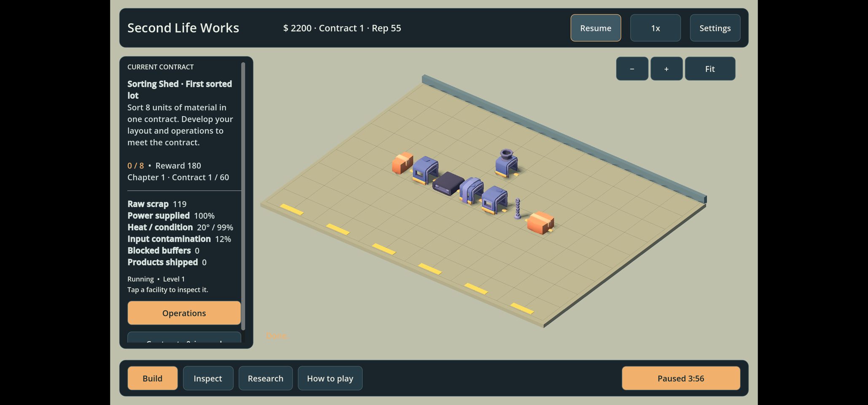The height and width of the screenshot is (405, 868).
Task: Open the Research tab
Action: (266, 378)
